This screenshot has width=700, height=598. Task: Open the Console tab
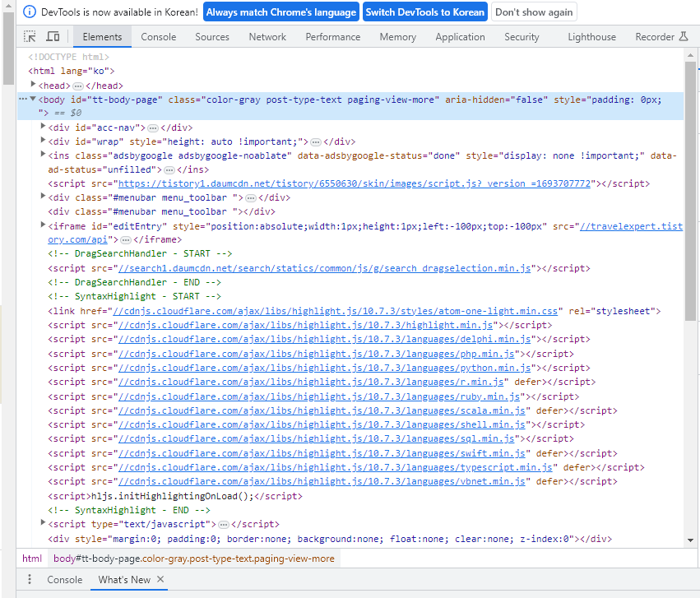pos(159,36)
